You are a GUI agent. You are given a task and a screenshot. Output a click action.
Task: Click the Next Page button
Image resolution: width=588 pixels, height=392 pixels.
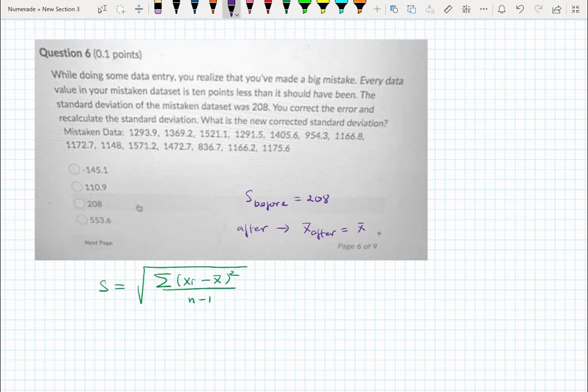point(98,243)
